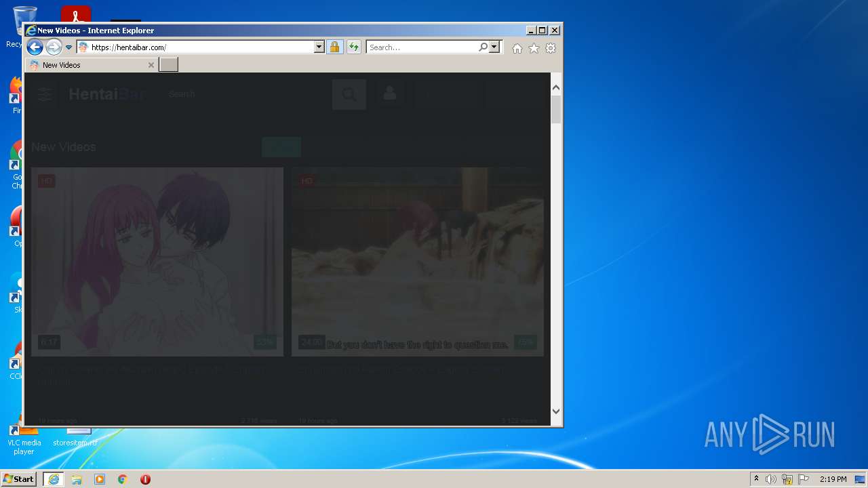Open the security report lock icon

[x=334, y=47]
